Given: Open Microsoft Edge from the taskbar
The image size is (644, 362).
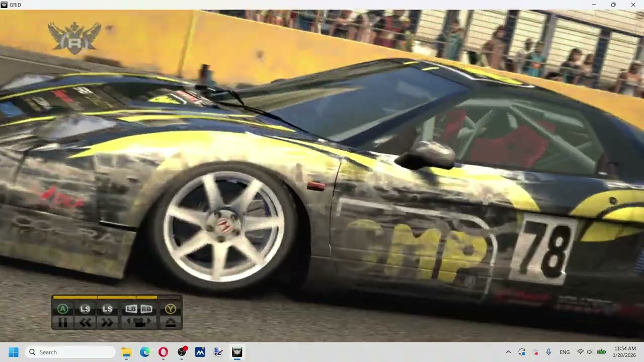Looking at the screenshot, I should 145,352.
